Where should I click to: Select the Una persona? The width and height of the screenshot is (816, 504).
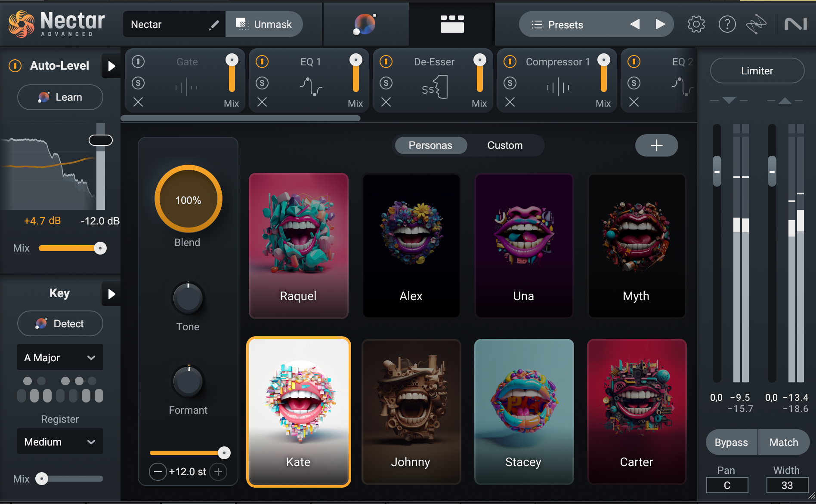524,246
